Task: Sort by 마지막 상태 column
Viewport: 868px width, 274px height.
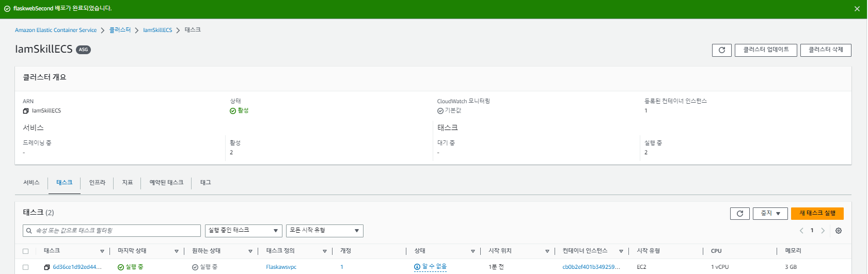Action: [177, 251]
